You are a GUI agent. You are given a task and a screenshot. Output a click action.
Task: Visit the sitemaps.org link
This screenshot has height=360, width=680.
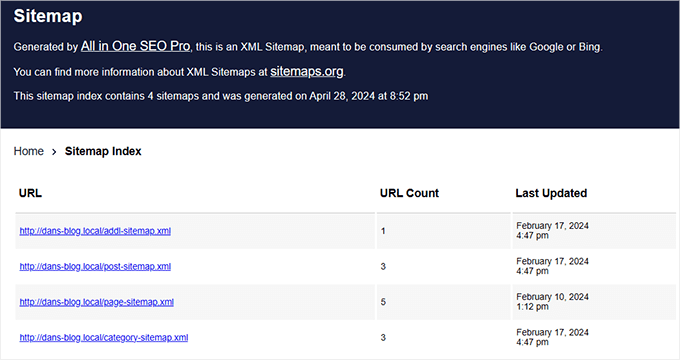pos(307,71)
